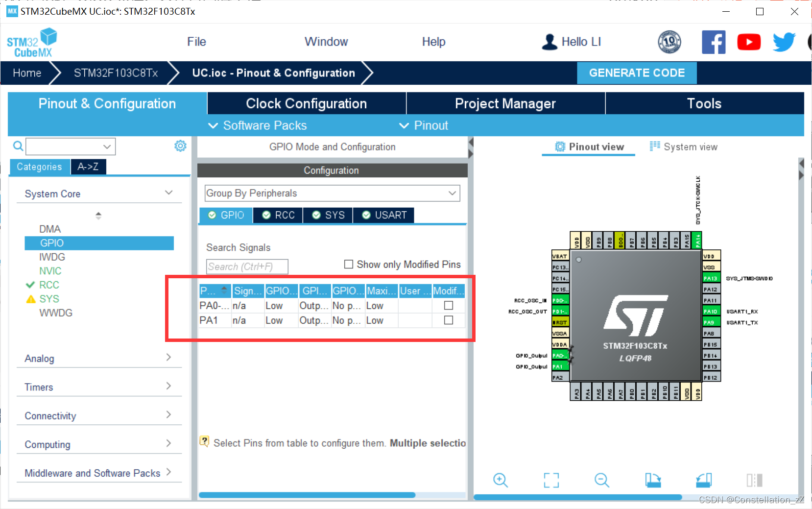Click the zoom in icon under pinout view
This screenshot has width=812, height=509.
[501, 480]
